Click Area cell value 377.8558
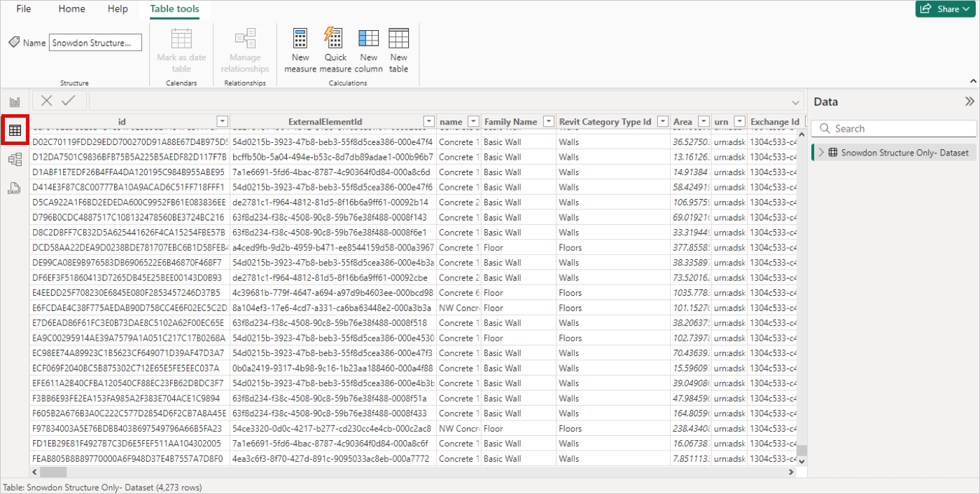The width and height of the screenshot is (980, 494). (x=691, y=247)
